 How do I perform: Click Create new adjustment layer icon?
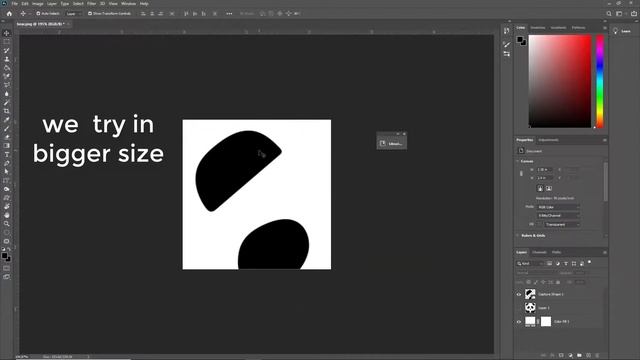(x=570, y=356)
